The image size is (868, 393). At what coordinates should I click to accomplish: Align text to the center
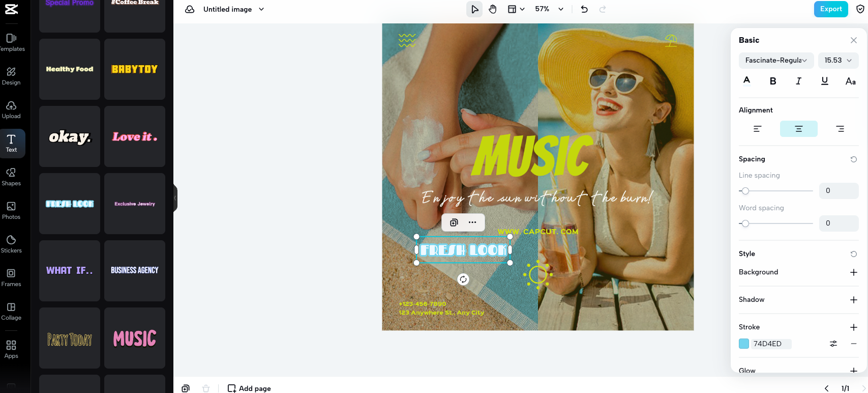click(799, 129)
